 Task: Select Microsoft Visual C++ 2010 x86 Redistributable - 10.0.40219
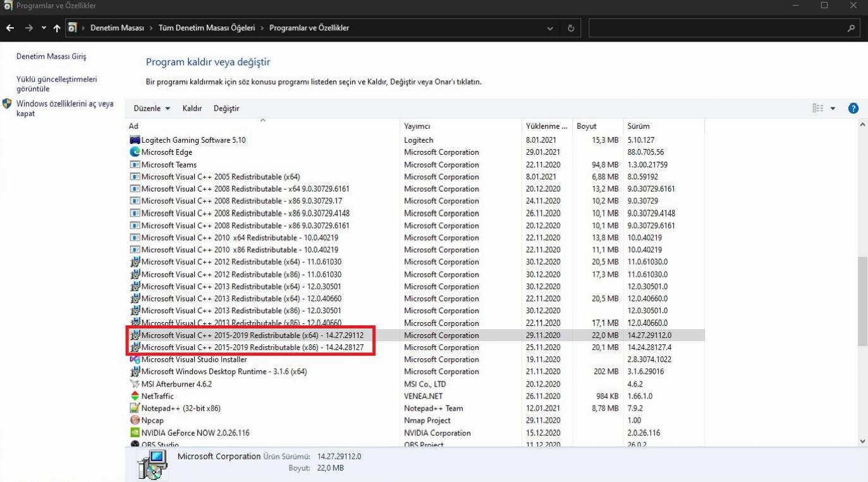416,250
